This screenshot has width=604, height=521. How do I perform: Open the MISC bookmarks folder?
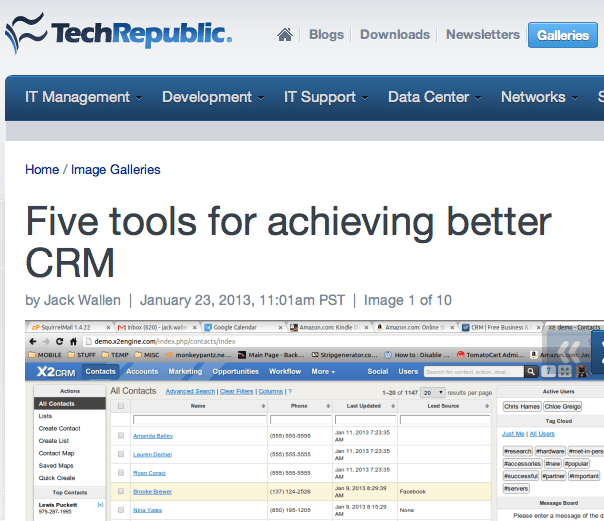pyautogui.click(x=147, y=355)
